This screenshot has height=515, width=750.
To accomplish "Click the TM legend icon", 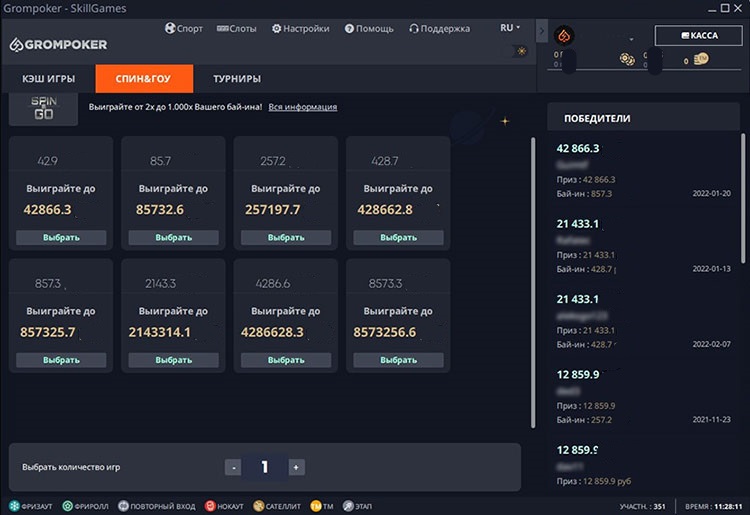I will coord(316,506).
